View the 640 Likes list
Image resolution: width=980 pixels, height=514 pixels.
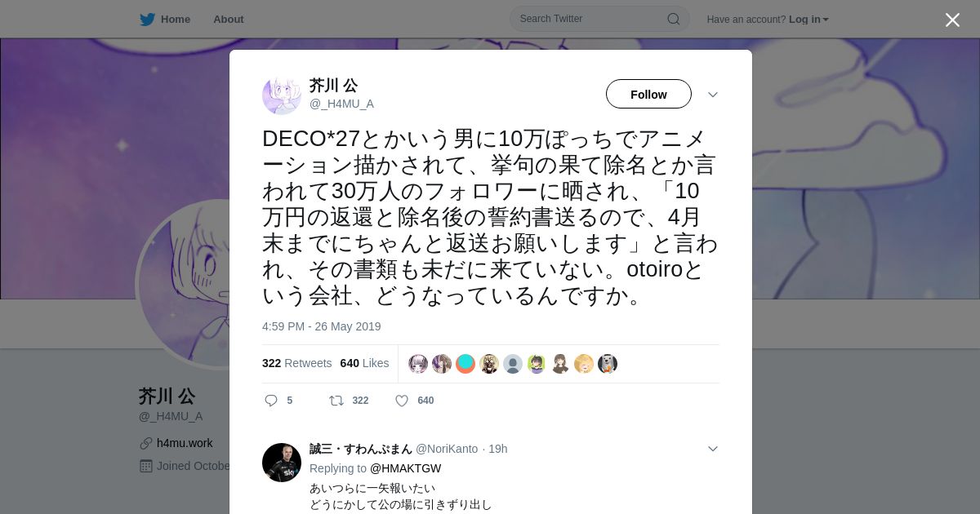point(364,363)
